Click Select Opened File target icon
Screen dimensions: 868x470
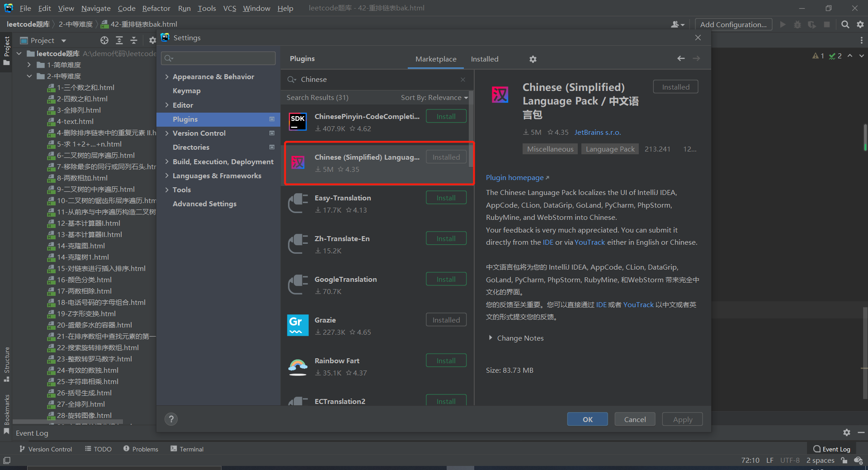(104, 40)
